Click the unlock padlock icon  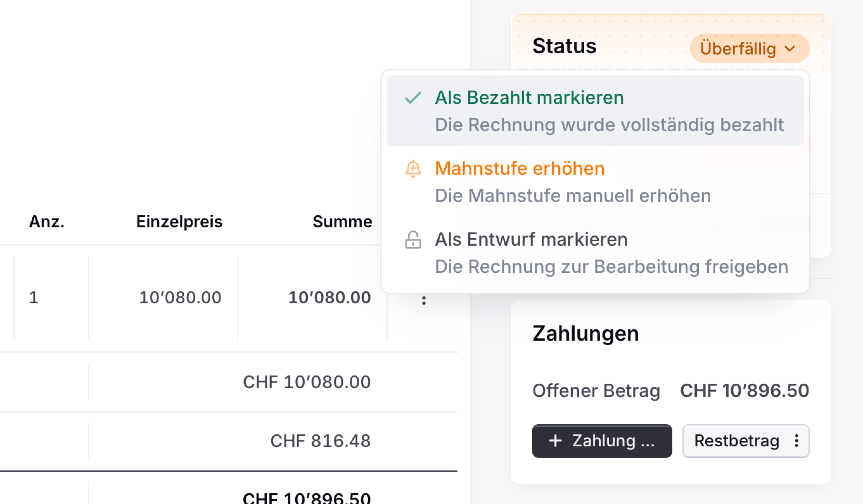(413, 240)
